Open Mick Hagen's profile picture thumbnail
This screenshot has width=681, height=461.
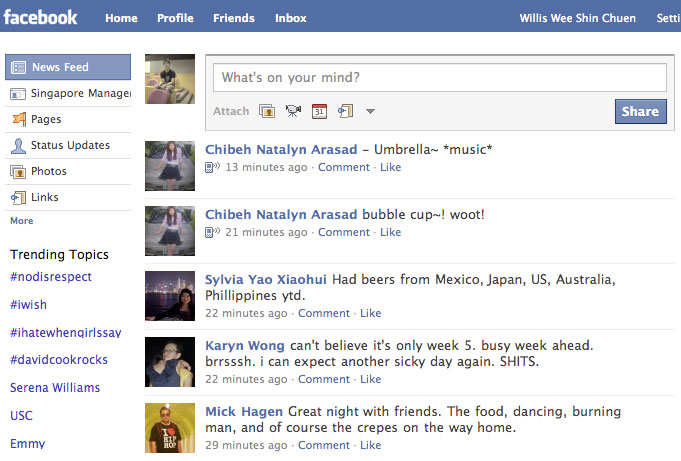(170, 427)
